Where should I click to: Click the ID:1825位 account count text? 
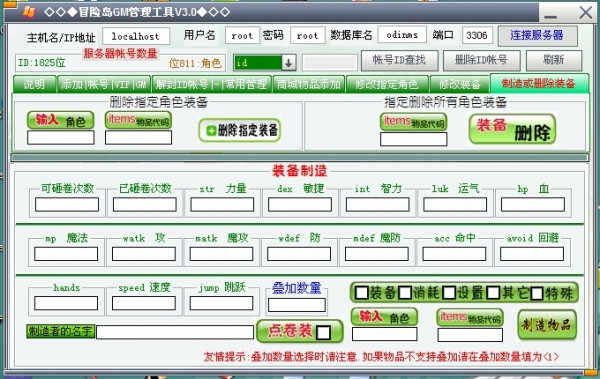(41, 63)
